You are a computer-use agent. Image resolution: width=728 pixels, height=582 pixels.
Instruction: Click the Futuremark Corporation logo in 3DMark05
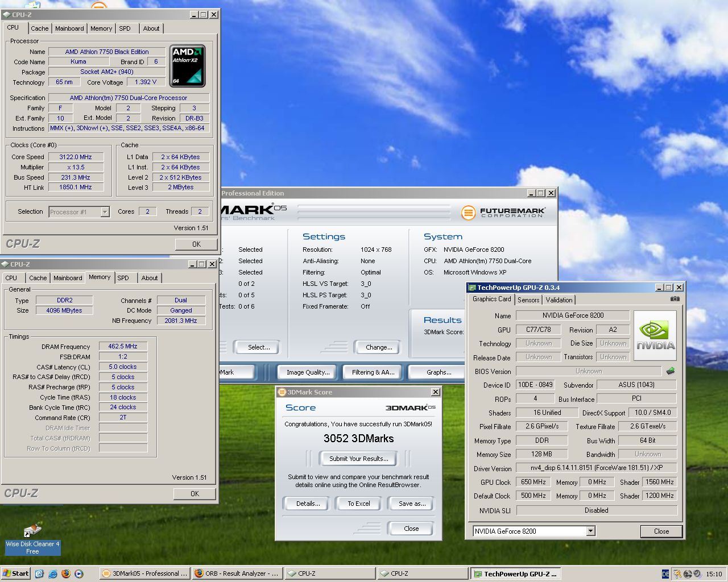(x=503, y=213)
